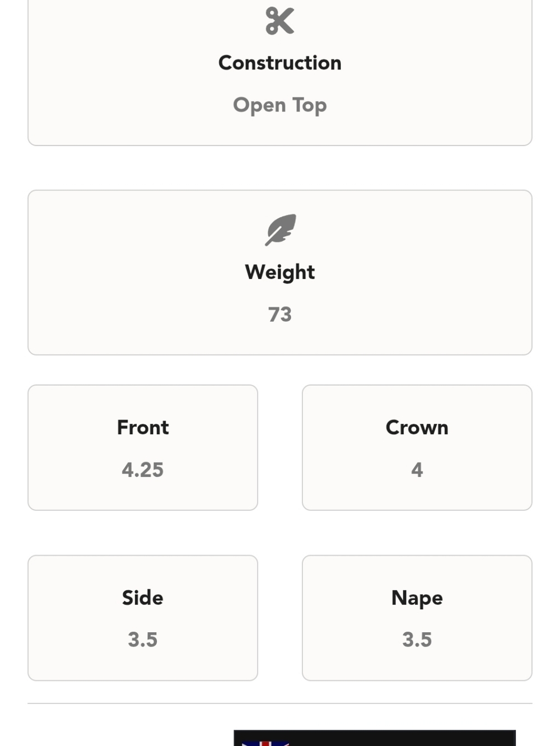
Task: Click the horizontal divider line
Action: (x=280, y=703)
